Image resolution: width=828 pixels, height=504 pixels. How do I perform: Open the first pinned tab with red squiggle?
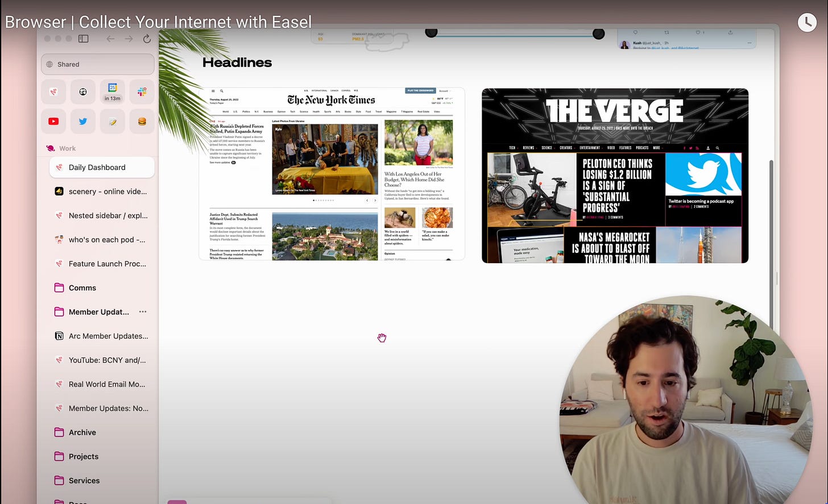[53, 91]
